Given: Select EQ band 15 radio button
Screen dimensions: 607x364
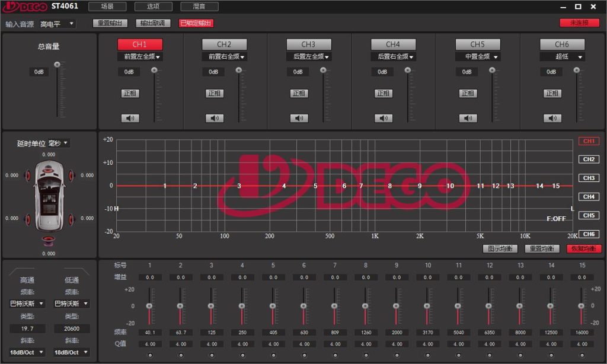Looking at the screenshot, I should point(582,355).
